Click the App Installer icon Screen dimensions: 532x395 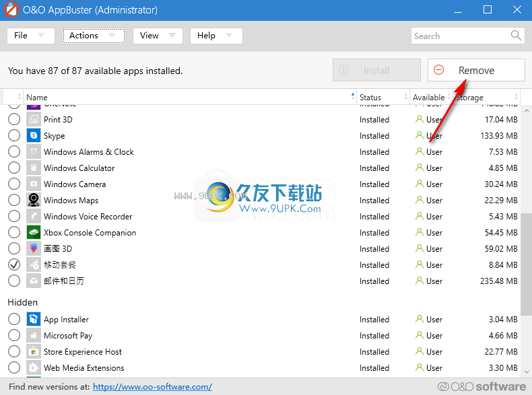point(34,319)
